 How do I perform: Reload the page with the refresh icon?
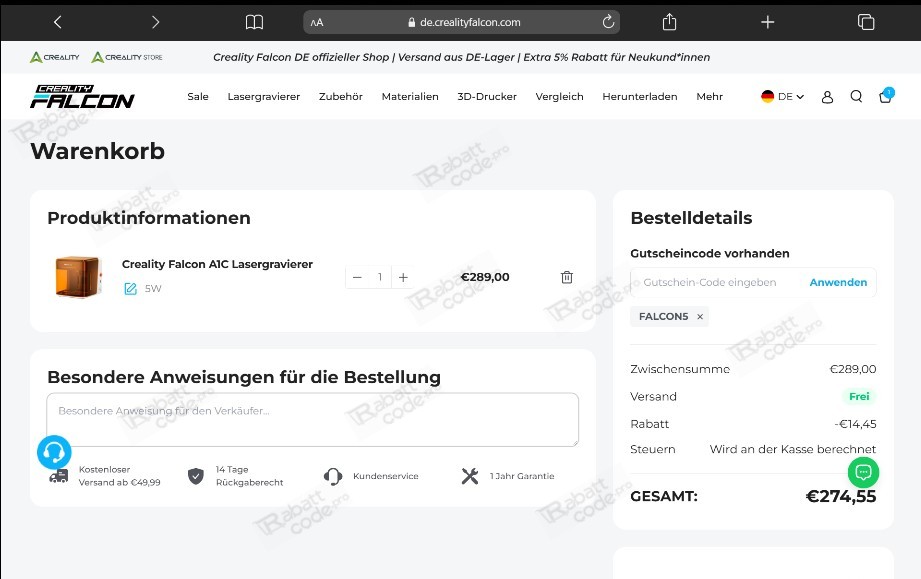608,22
